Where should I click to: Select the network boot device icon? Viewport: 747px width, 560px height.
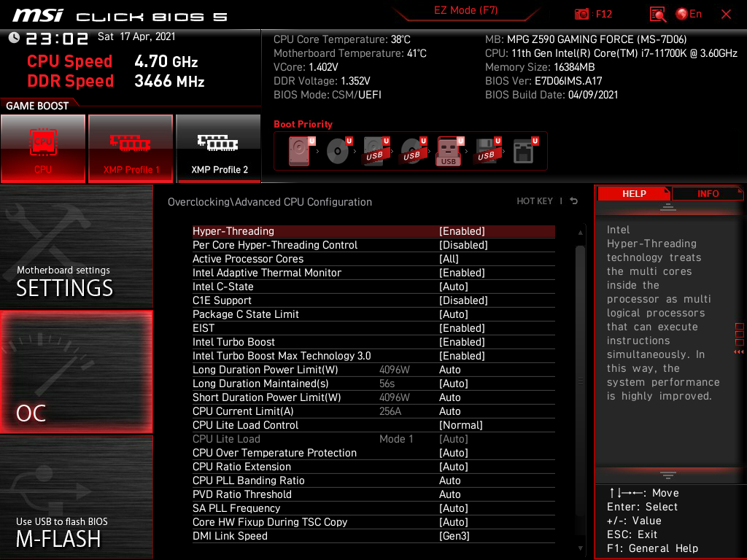click(x=525, y=151)
